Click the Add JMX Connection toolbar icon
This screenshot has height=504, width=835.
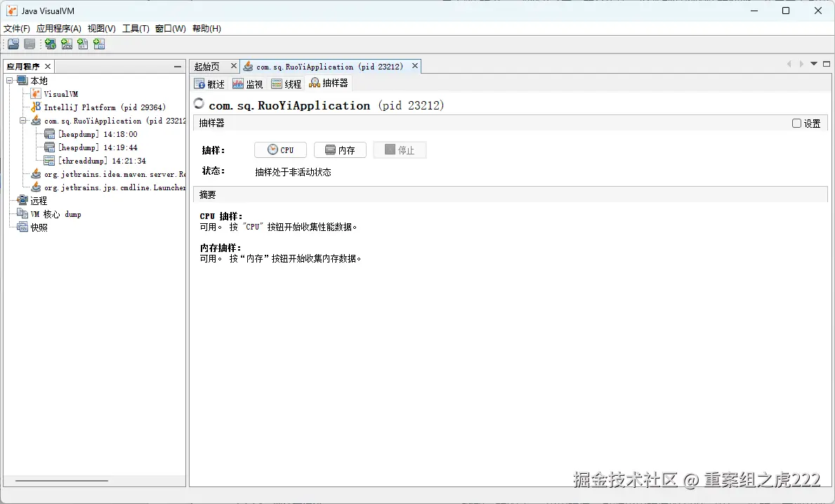pos(67,44)
